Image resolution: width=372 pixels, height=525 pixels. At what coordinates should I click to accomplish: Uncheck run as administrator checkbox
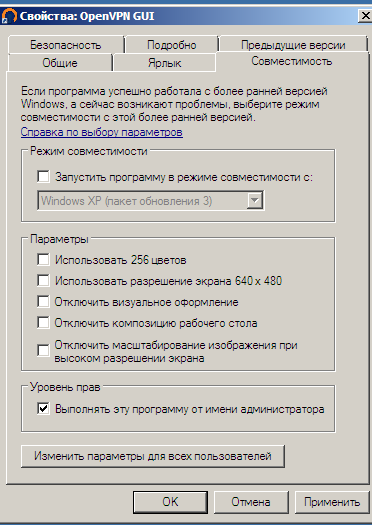44,408
